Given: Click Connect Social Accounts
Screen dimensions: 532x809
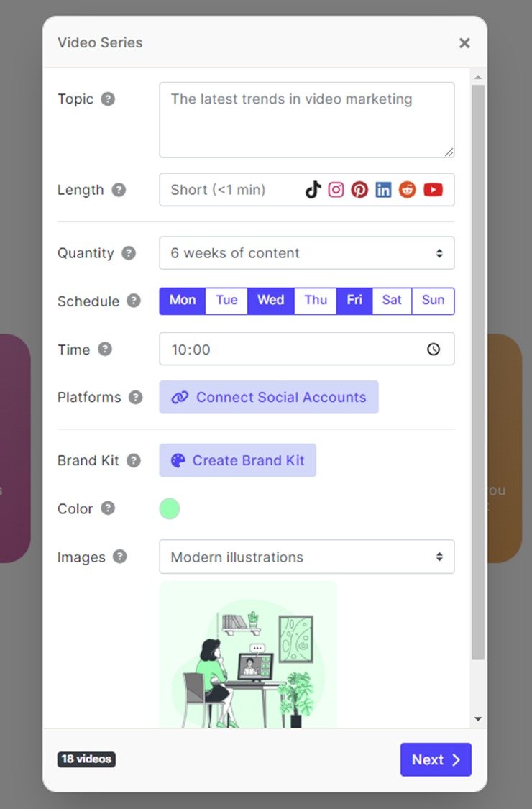Looking at the screenshot, I should click(269, 397).
